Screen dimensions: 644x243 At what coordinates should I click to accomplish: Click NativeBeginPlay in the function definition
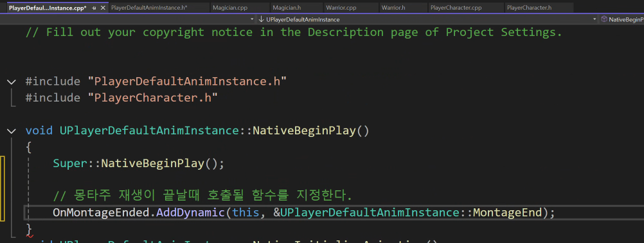(x=305, y=130)
